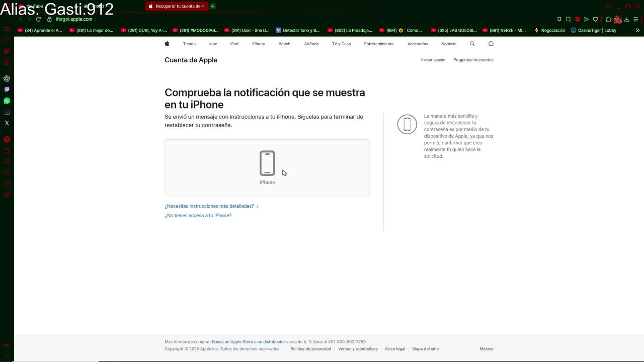Open Twitch in the Opera sidebar

[x=7, y=89]
